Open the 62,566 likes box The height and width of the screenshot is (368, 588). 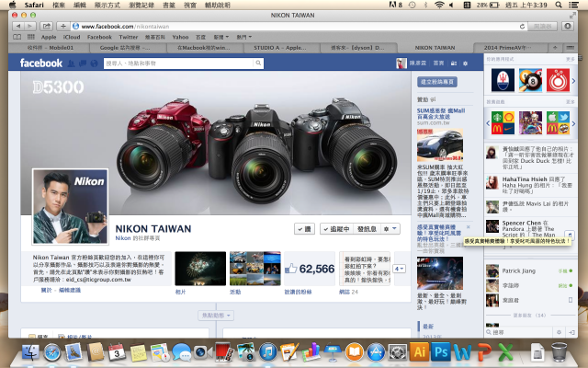click(310, 269)
